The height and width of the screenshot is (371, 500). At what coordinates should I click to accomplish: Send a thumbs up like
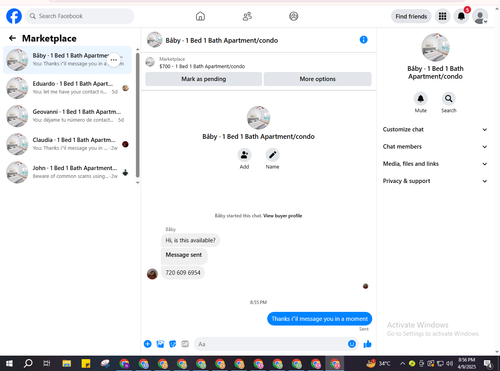point(367,344)
